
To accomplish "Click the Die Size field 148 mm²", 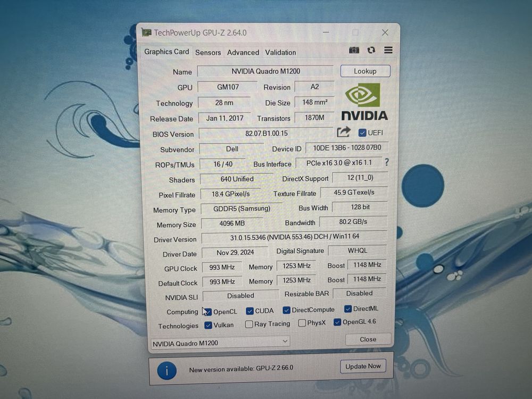I will coord(314,102).
